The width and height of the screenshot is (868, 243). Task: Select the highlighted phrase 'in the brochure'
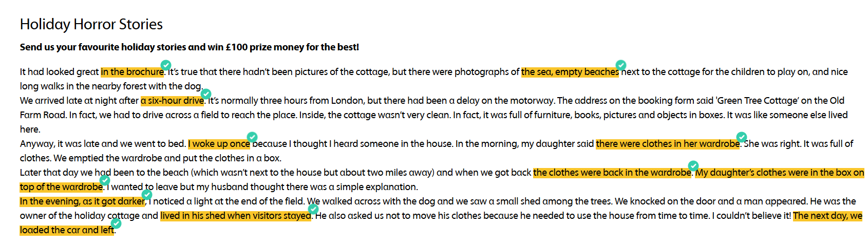132,72
